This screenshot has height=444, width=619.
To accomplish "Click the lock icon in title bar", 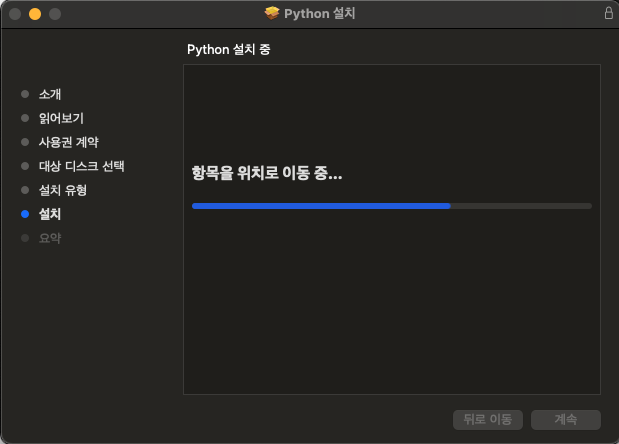I will (608, 13).
